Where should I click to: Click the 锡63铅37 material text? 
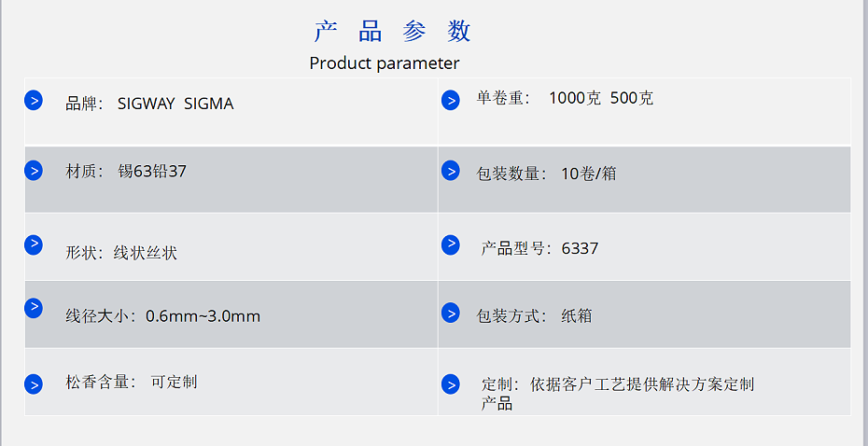(x=152, y=172)
